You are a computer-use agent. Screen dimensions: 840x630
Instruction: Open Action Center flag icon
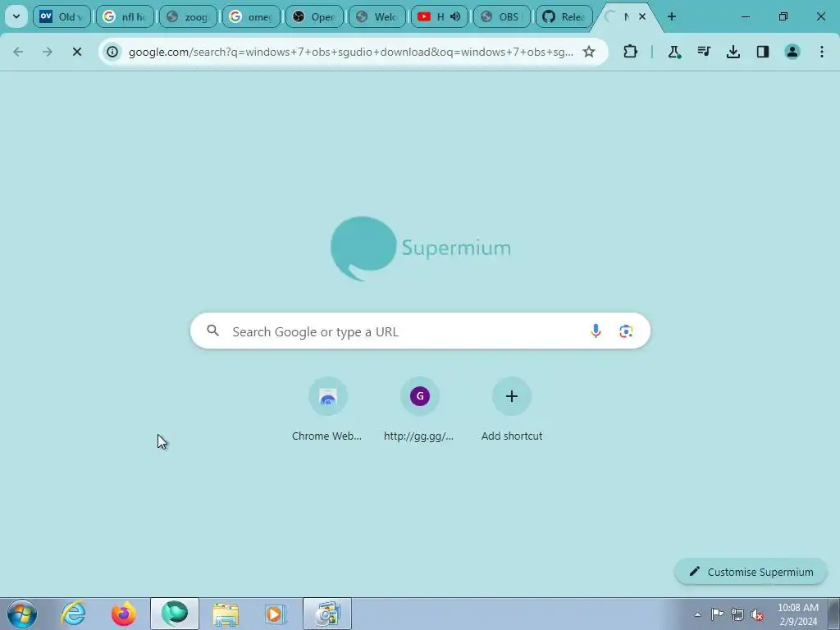point(717,614)
